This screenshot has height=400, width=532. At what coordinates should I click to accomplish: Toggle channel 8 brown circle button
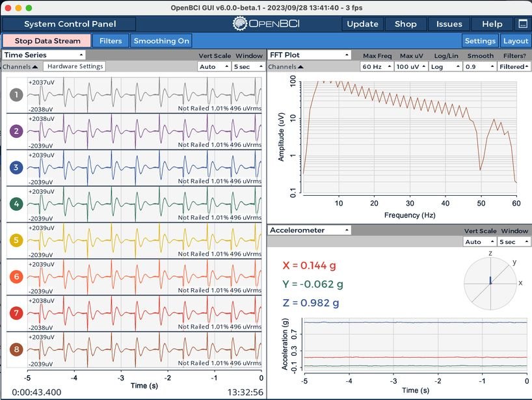point(16,349)
